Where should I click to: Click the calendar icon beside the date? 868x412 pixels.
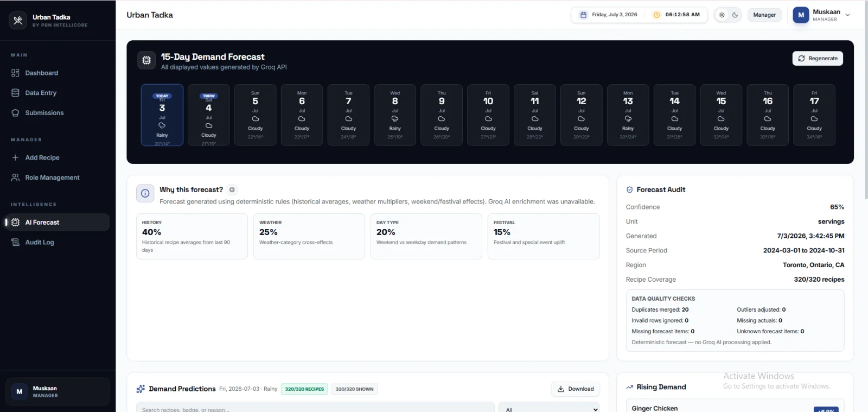click(583, 15)
